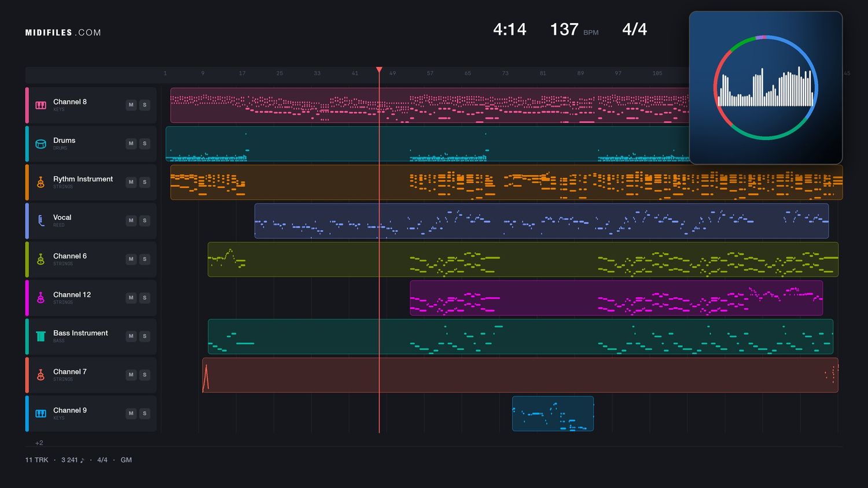This screenshot has width=868, height=488.
Task: Select the small blue Channel 9 clip
Action: 553,414
